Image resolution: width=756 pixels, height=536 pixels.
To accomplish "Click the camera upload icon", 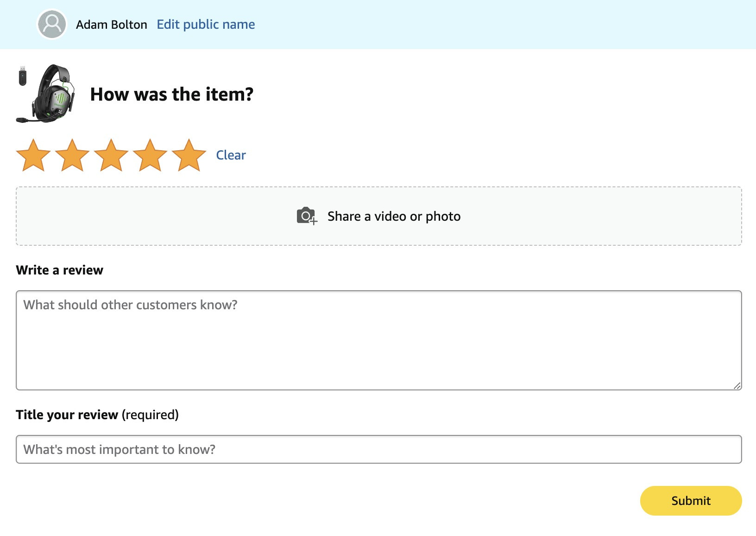I will (x=307, y=216).
